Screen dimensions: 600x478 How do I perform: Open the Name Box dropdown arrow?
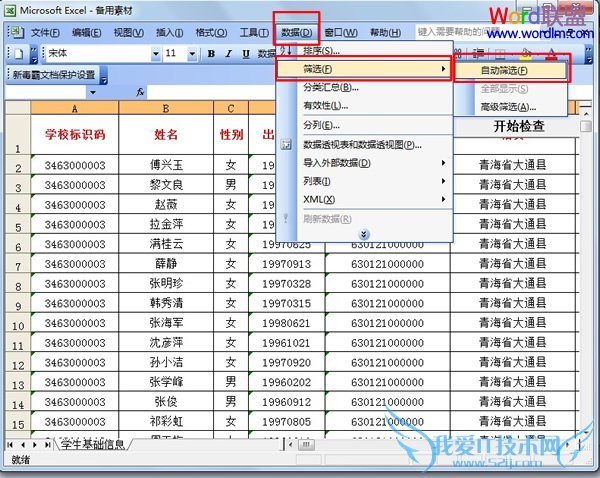click(93, 92)
